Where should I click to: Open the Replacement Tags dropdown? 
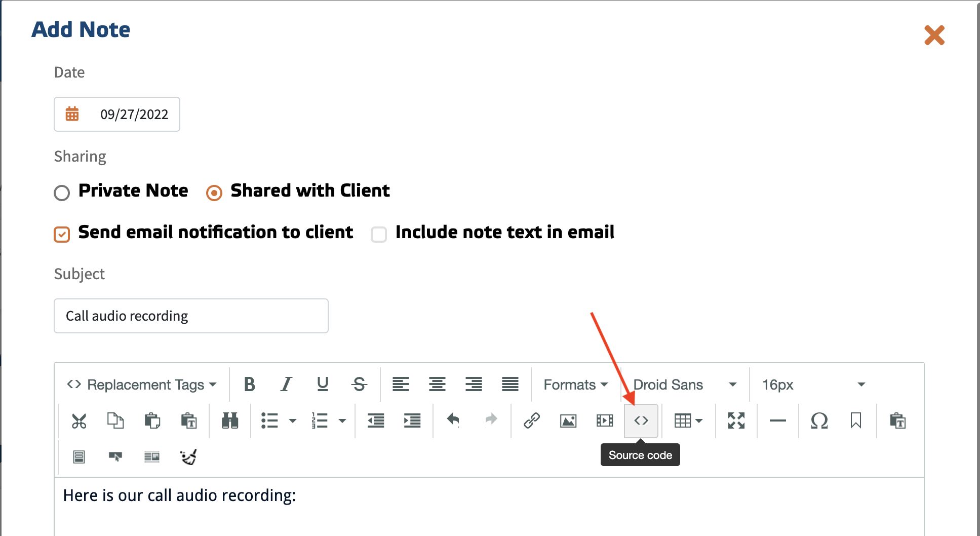pyautogui.click(x=142, y=385)
